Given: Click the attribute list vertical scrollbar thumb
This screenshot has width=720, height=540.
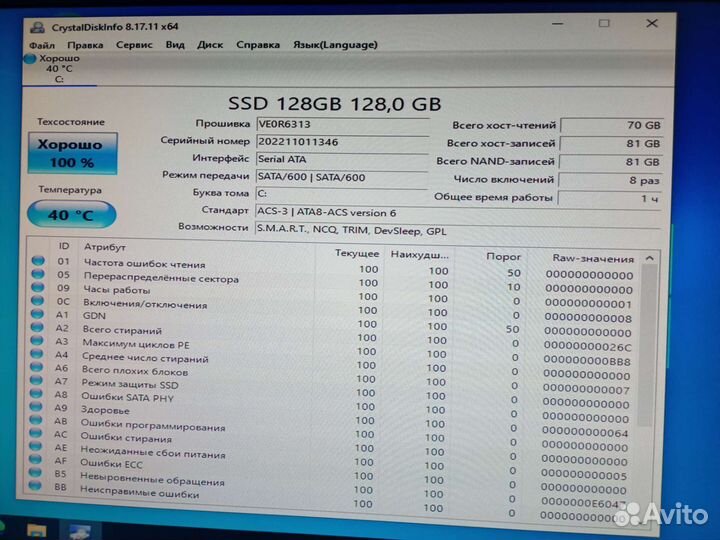Looking at the screenshot, I should (646, 347).
